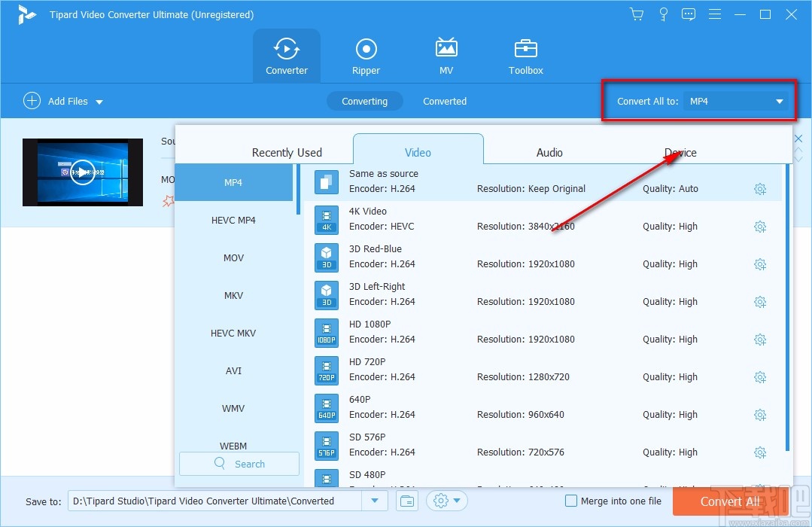Open the output folder icon
Screen dimensions: 812x527
(406, 501)
